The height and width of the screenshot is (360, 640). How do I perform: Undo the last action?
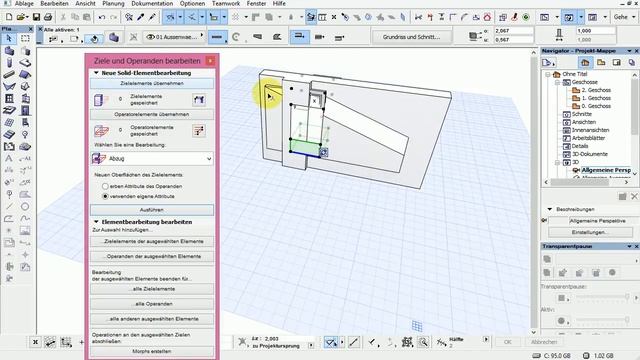[102, 17]
